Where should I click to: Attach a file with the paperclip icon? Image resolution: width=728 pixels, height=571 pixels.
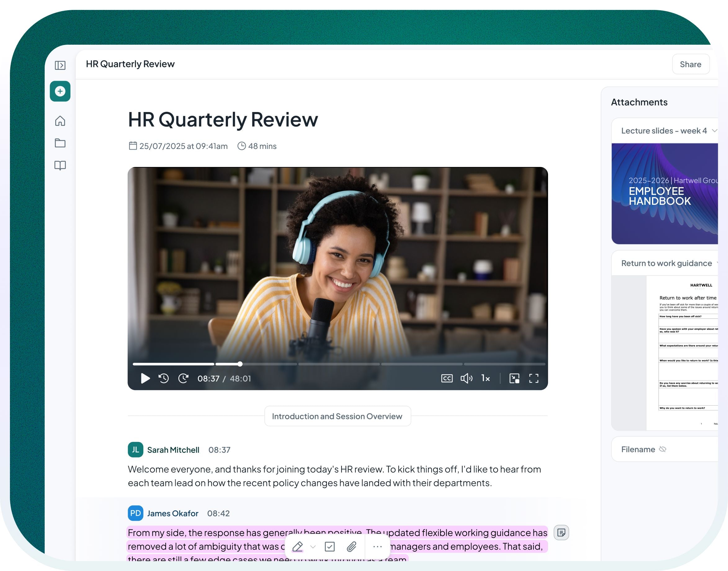(351, 547)
